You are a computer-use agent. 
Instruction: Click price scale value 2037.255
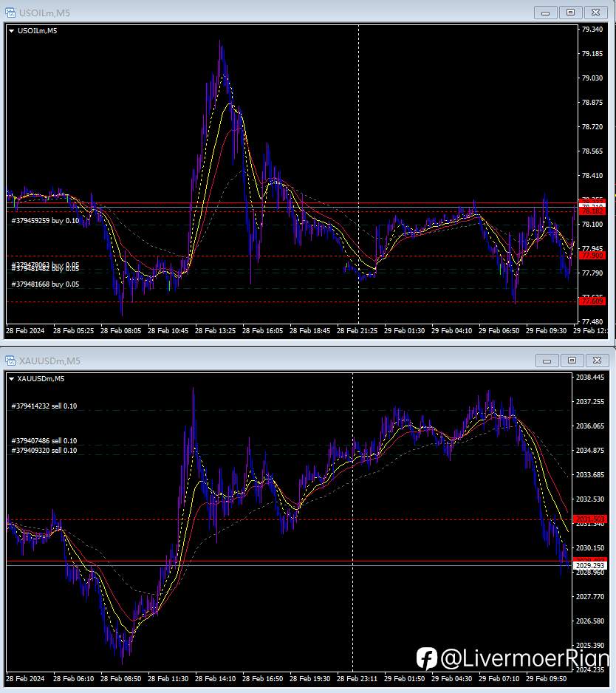tap(590, 401)
